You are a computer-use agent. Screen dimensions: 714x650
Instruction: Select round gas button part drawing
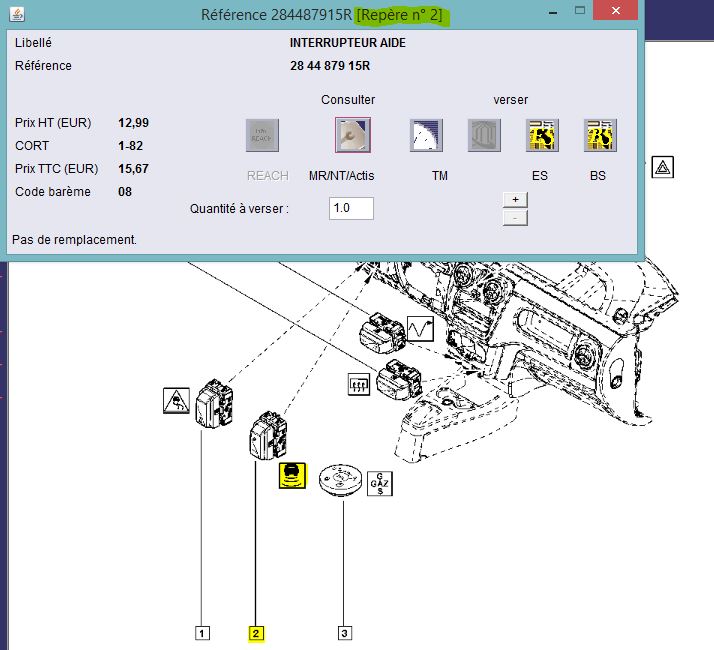[341, 481]
